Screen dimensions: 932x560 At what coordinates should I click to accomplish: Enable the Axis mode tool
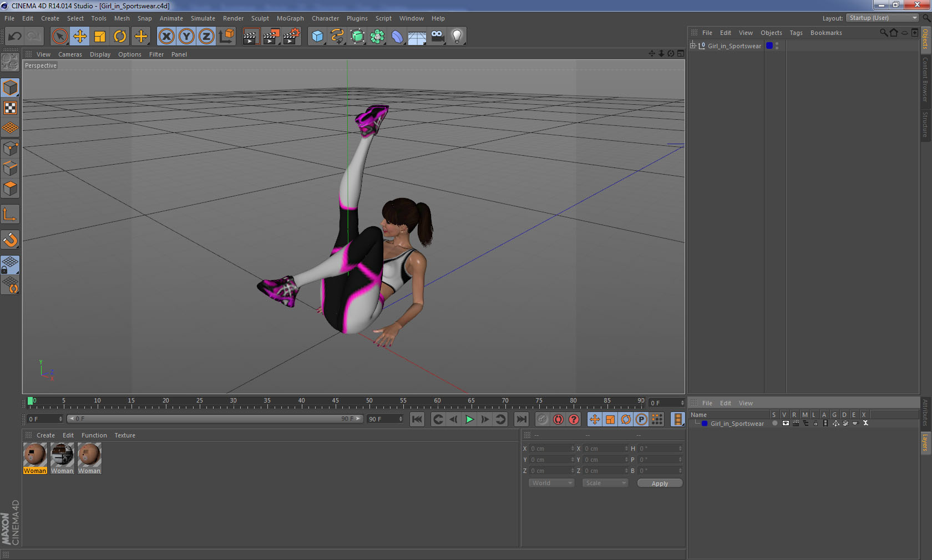(x=10, y=214)
